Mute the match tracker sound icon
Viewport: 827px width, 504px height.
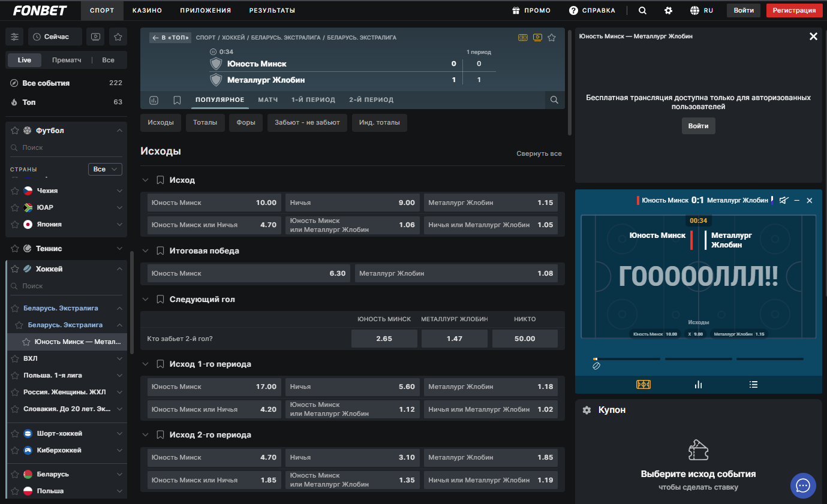click(783, 200)
